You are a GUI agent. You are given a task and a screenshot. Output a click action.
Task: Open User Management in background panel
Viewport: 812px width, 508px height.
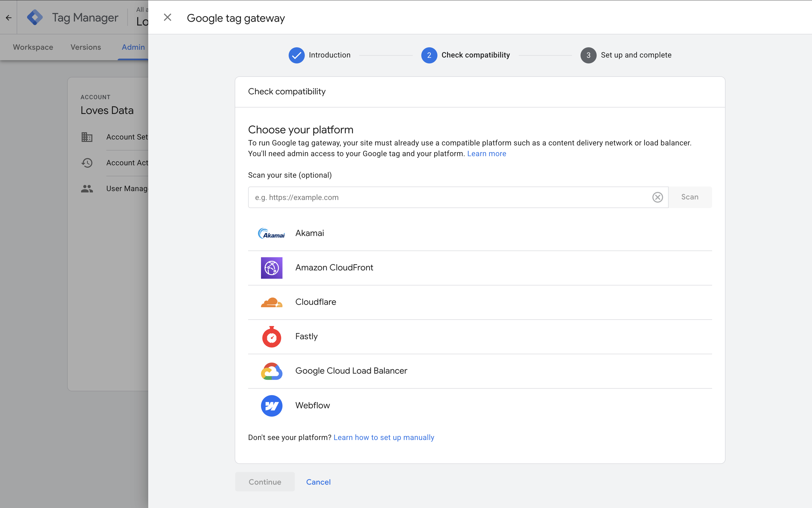[x=127, y=189]
